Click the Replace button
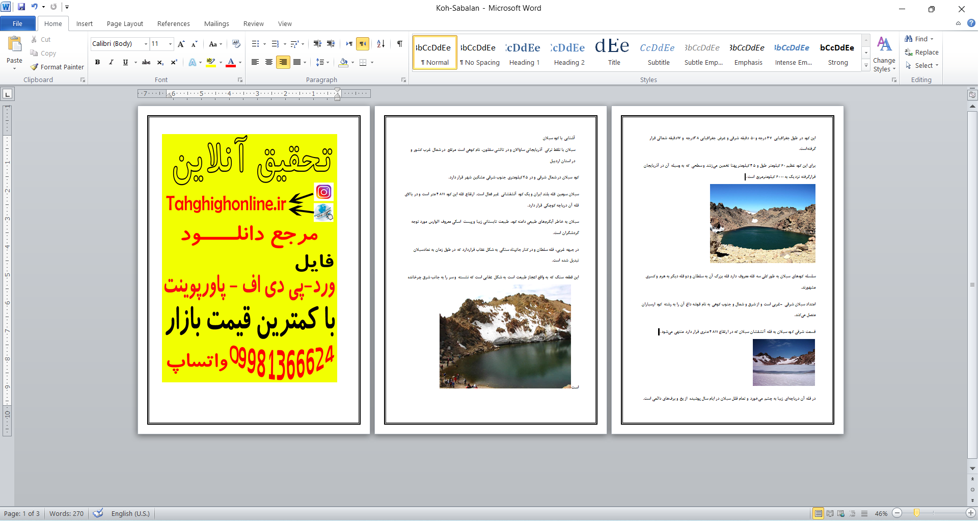The image size is (980, 521). [921, 52]
